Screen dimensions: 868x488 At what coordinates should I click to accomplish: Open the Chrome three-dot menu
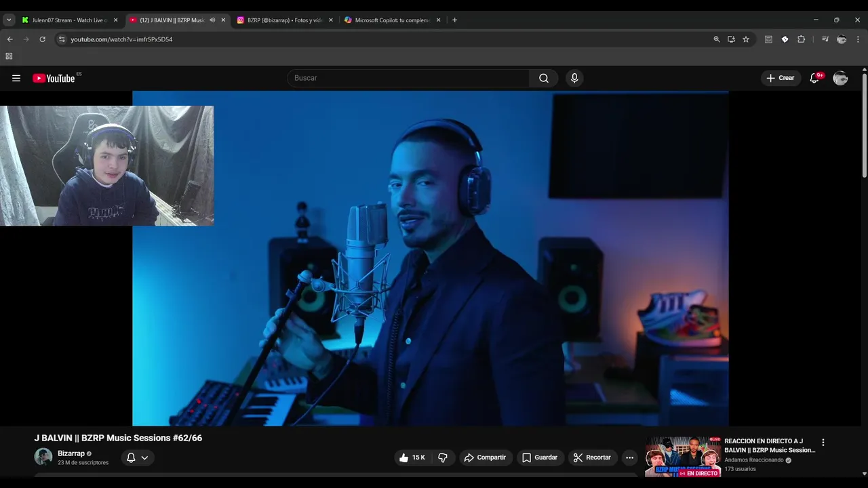coord(857,39)
